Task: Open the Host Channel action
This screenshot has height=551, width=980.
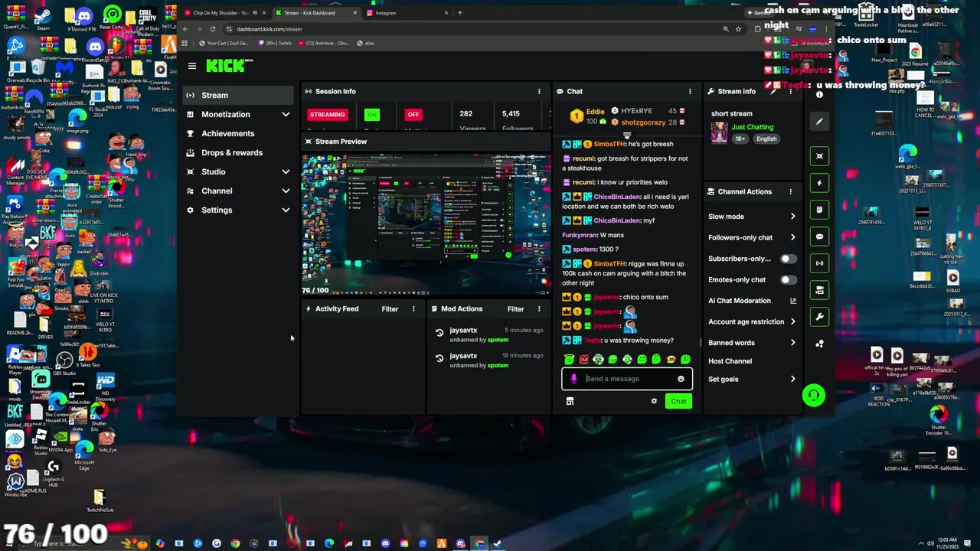Action: (730, 361)
